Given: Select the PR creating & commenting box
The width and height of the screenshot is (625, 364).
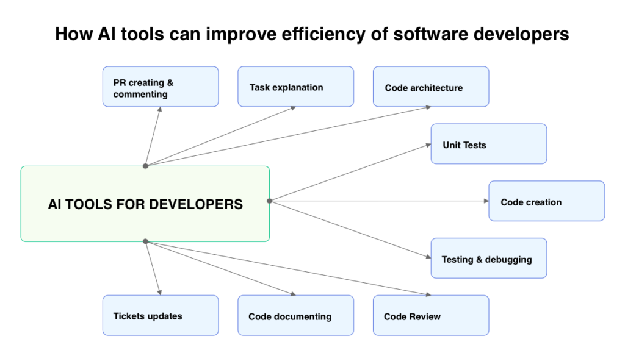Looking at the screenshot, I should tap(160, 87).
